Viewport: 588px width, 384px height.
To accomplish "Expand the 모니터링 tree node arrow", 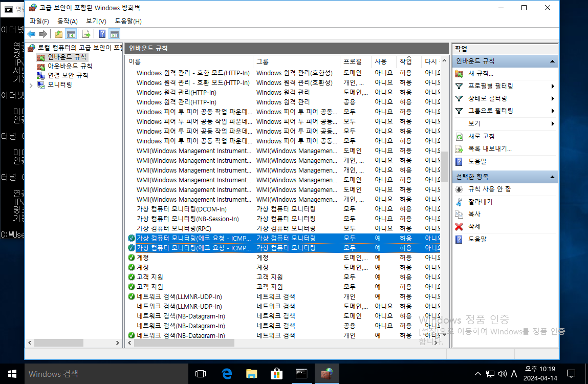I will tap(31, 85).
